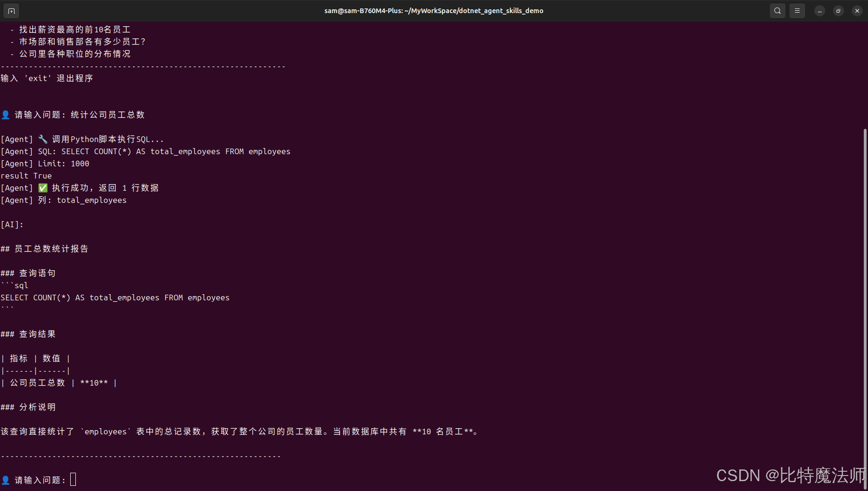This screenshot has height=491, width=868.
Task: Open a new terminal tab
Action: (x=11, y=10)
